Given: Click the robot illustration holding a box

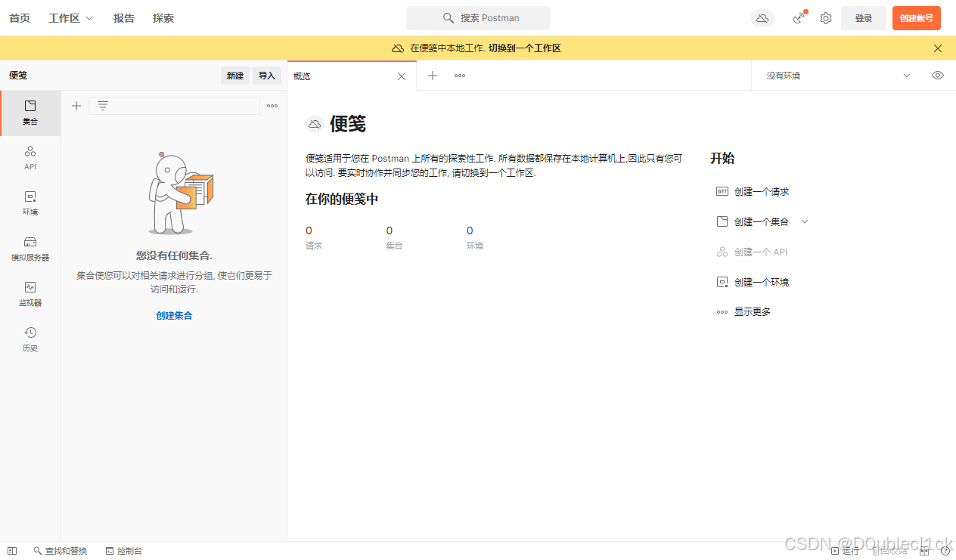Looking at the screenshot, I should 180,193.
